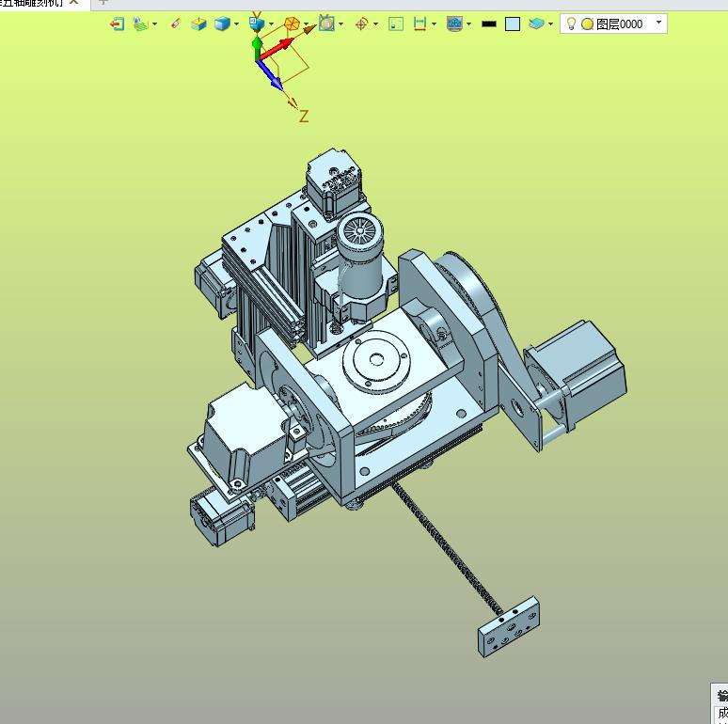The height and width of the screenshot is (724, 728).
Task: Open dropdown beside crosshair target icon
Action: [375, 24]
